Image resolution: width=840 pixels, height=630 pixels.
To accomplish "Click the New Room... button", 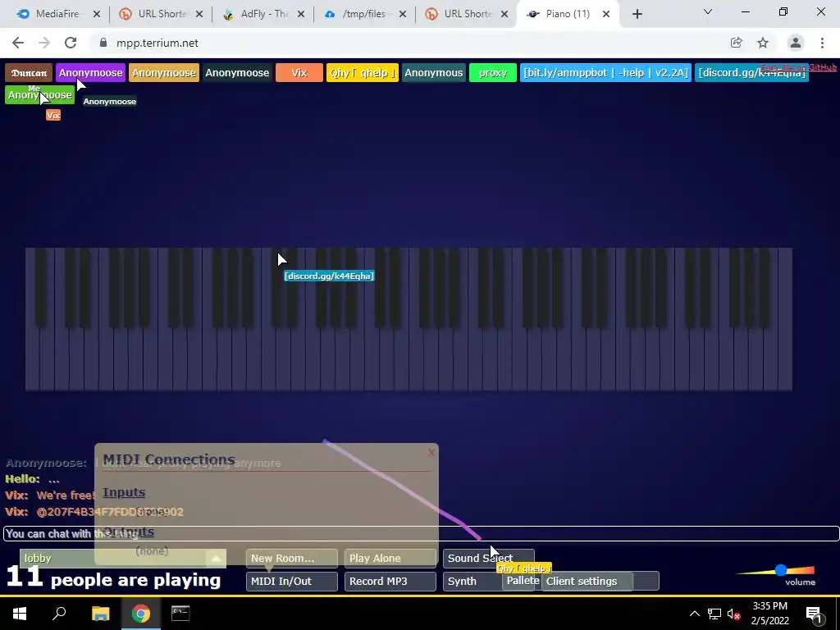I will click(291, 558).
